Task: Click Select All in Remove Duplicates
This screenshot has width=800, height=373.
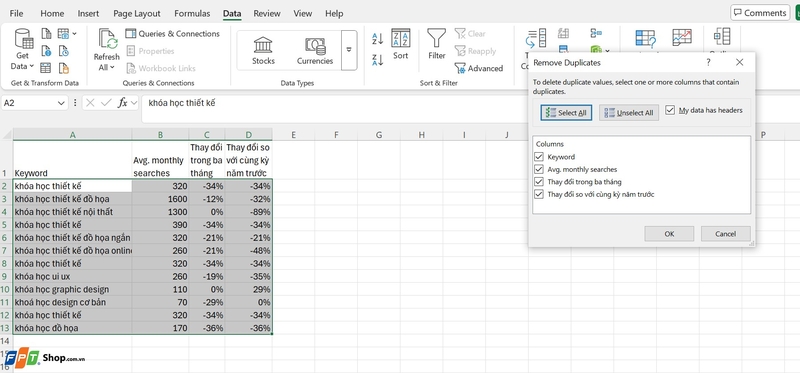Action: click(x=566, y=113)
